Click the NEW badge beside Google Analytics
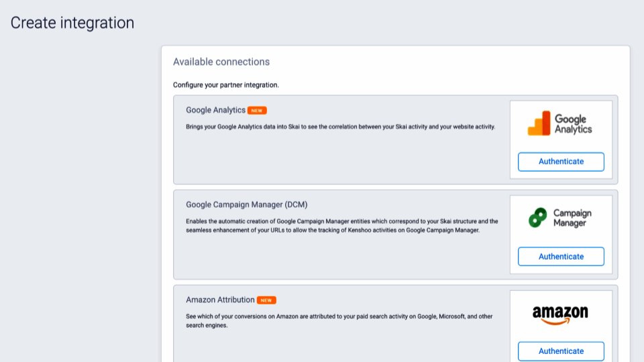Image resolution: width=644 pixels, height=362 pixels. [x=257, y=111]
